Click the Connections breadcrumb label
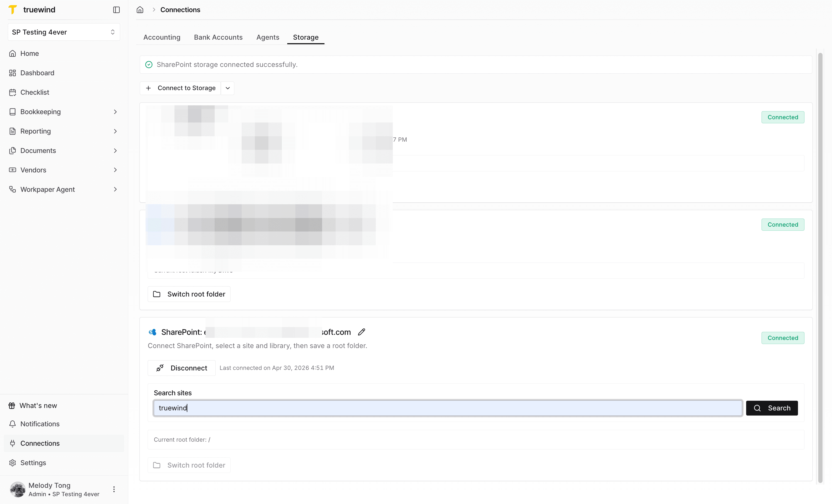The height and width of the screenshot is (504, 832). [180, 10]
